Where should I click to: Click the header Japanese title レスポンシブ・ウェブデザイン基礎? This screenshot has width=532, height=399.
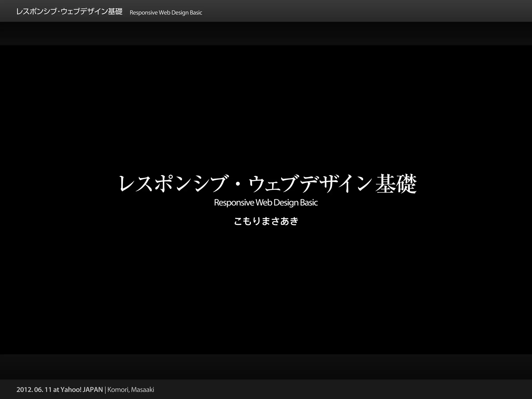click(69, 12)
